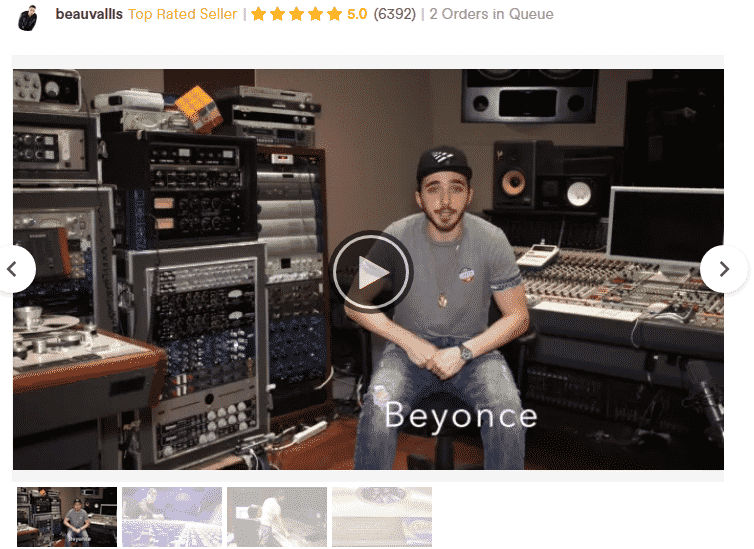The width and height of the screenshot is (754, 549).
Task: Click the 2 Orders in Queue text
Action: click(x=491, y=14)
